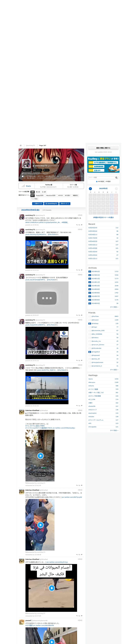Click the favorite heart on the 23:53:52 tweet

[x=82, y=270]
